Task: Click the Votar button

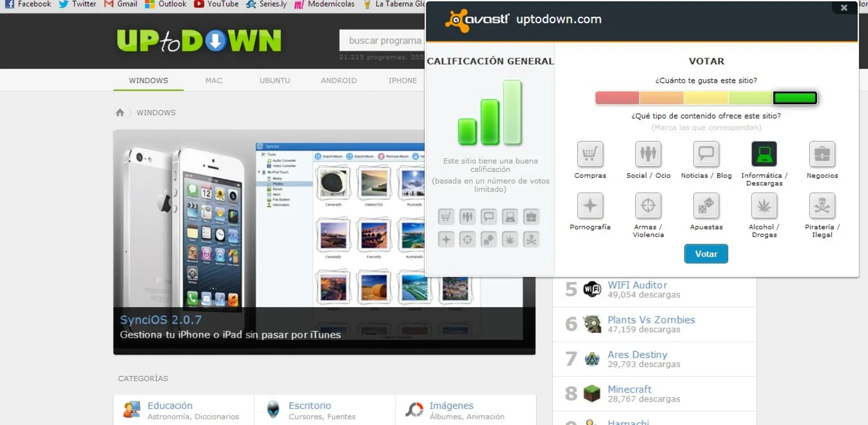Action: (706, 254)
